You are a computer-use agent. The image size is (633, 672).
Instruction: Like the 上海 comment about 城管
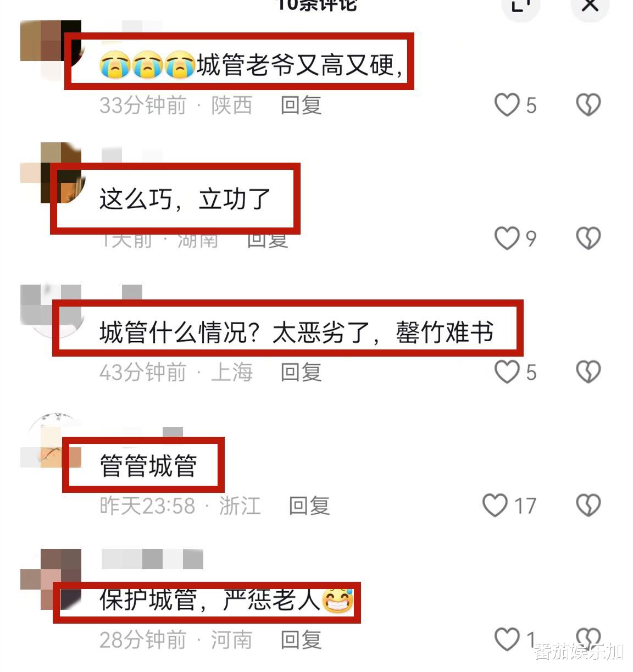click(507, 371)
